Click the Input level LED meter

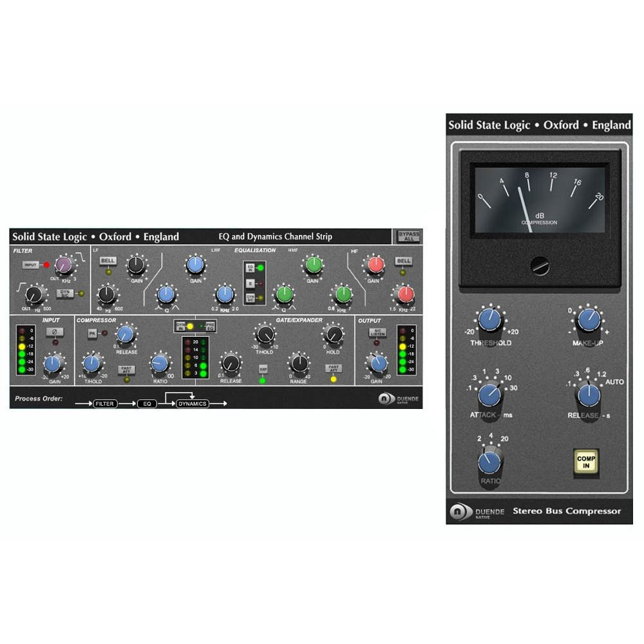tap(26, 350)
